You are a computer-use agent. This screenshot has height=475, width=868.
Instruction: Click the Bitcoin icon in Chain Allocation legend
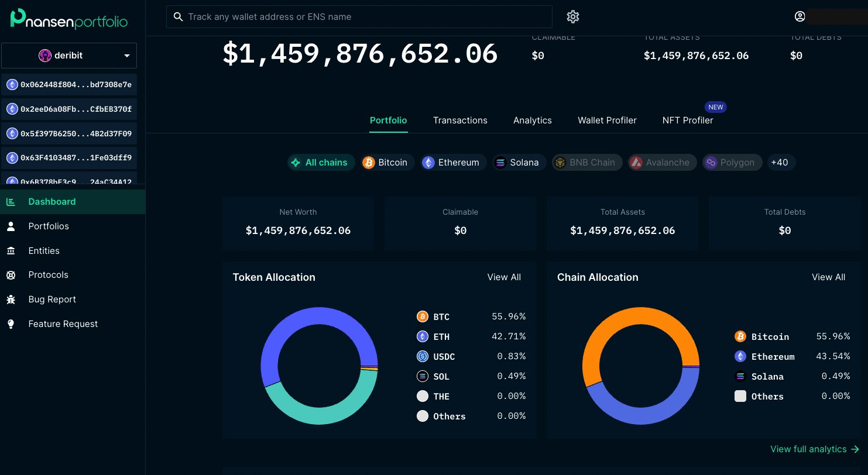(740, 336)
